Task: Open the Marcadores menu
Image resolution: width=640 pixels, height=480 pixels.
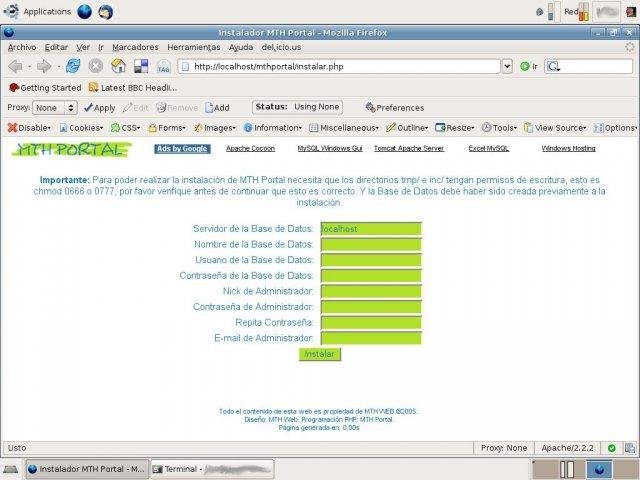Action: tap(135, 47)
